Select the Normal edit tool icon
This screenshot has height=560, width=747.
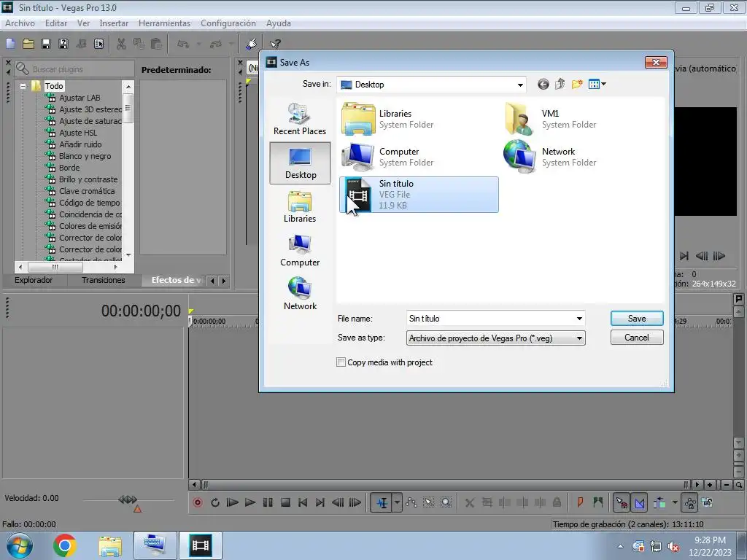[382, 502]
